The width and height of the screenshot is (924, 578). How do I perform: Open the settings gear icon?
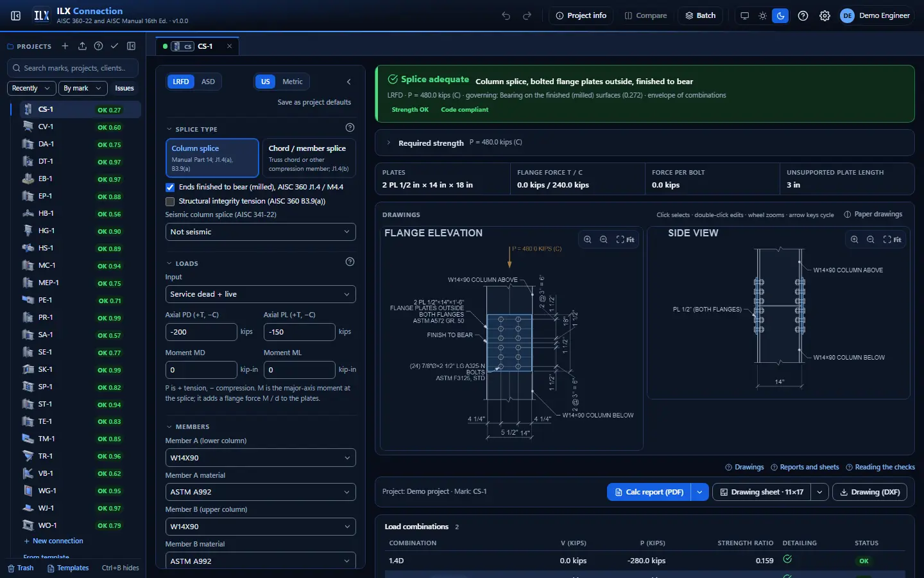825,15
